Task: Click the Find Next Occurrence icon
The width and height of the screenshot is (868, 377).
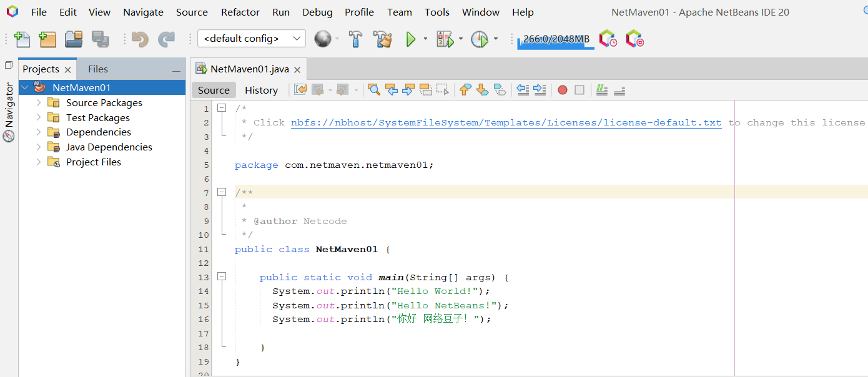Action: [408, 90]
